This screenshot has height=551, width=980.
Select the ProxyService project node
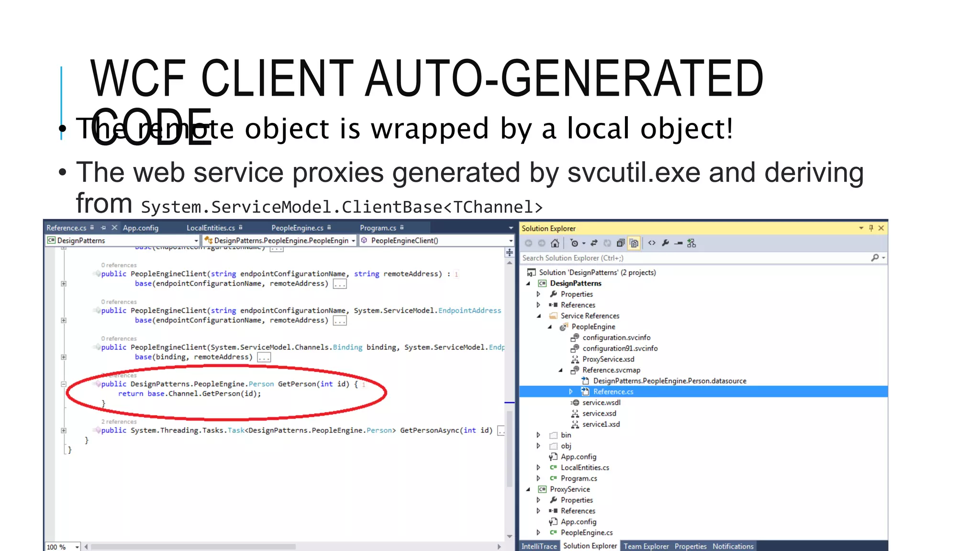click(x=570, y=489)
